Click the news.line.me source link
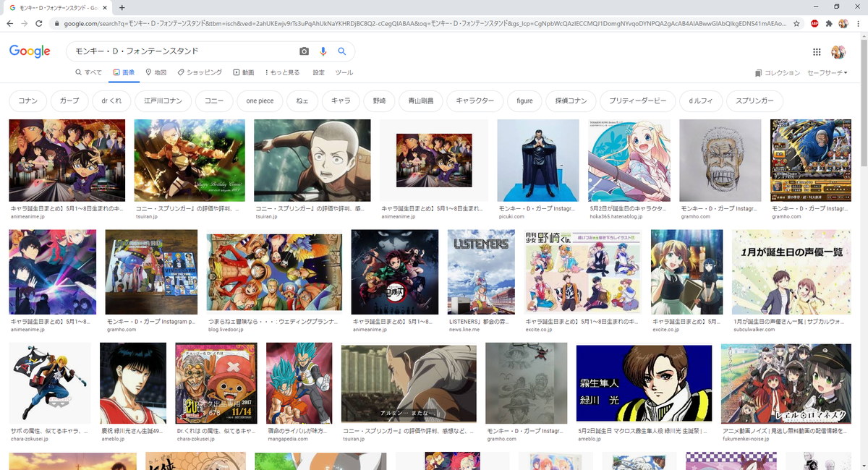The width and height of the screenshot is (868, 470). tap(464, 329)
